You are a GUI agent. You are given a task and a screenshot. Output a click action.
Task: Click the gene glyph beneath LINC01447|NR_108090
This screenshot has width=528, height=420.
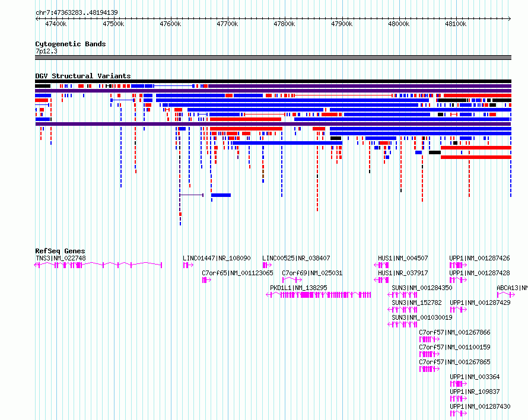pos(188,265)
